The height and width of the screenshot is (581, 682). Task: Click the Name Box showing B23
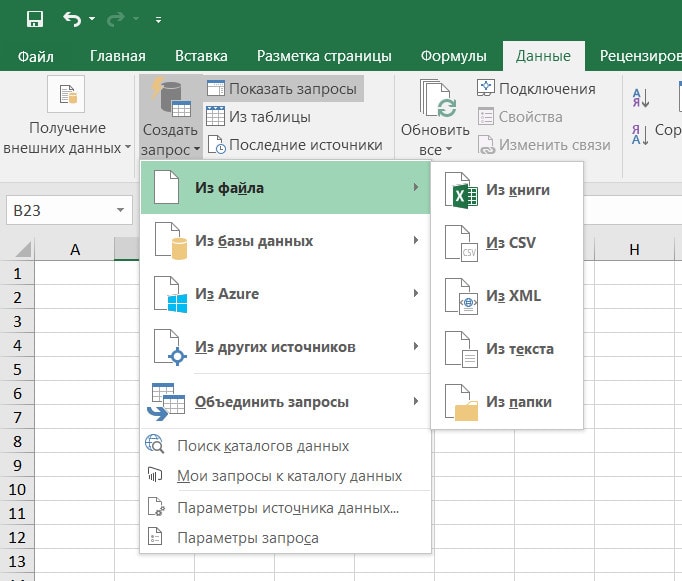point(61,210)
